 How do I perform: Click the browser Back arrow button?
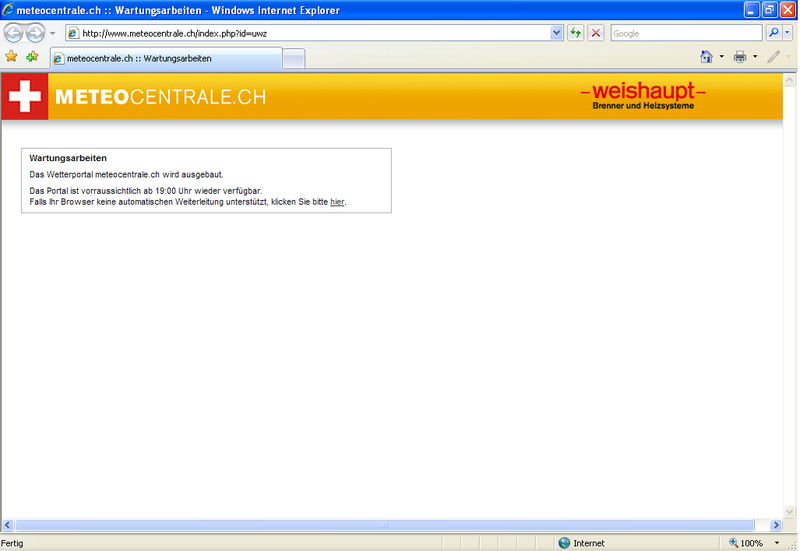[x=14, y=33]
